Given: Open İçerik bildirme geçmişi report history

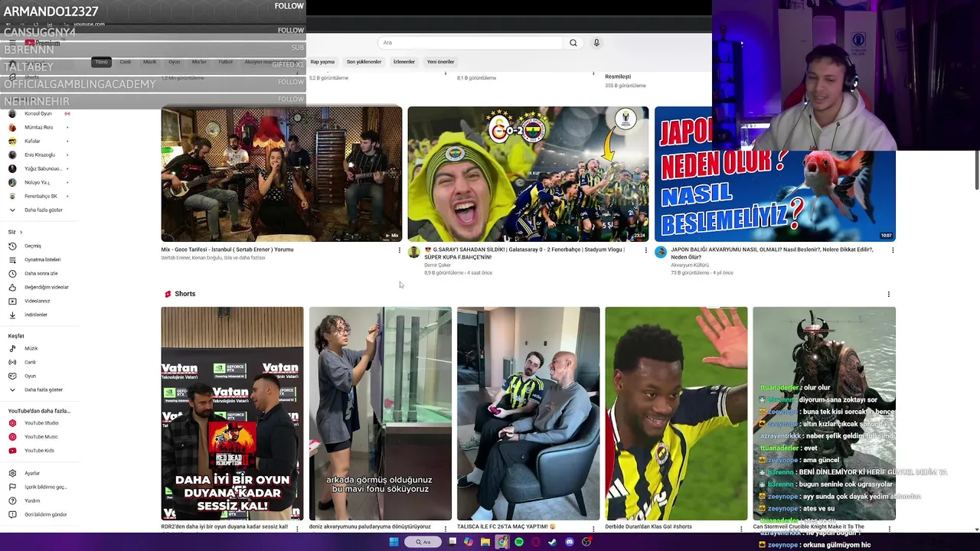Looking at the screenshot, I should 38,487.
